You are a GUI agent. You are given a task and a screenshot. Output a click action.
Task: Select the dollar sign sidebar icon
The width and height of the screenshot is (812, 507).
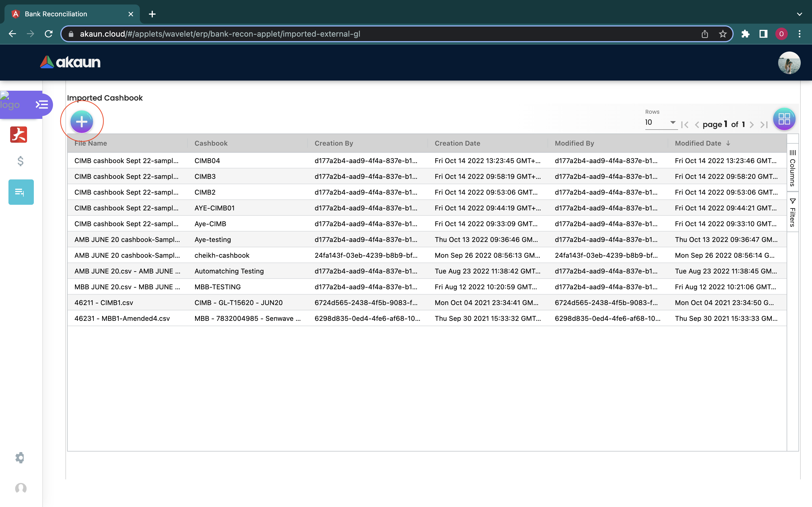[21, 161]
